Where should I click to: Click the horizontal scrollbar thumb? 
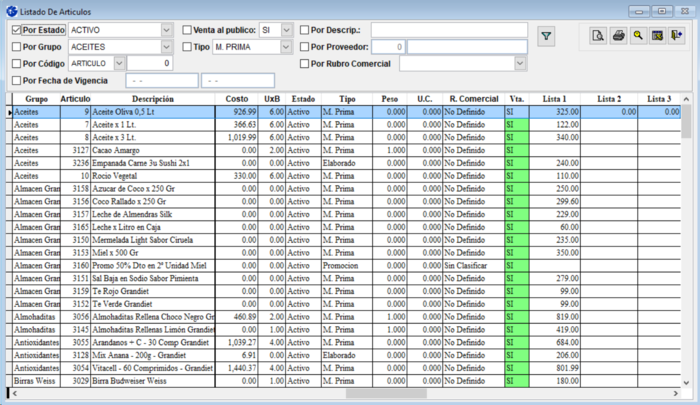coord(386,393)
